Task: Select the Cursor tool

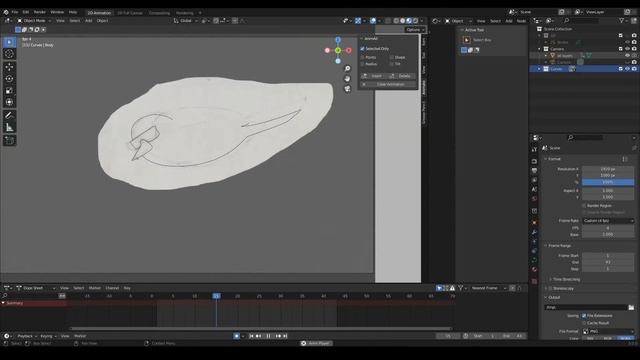Action: (9, 54)
